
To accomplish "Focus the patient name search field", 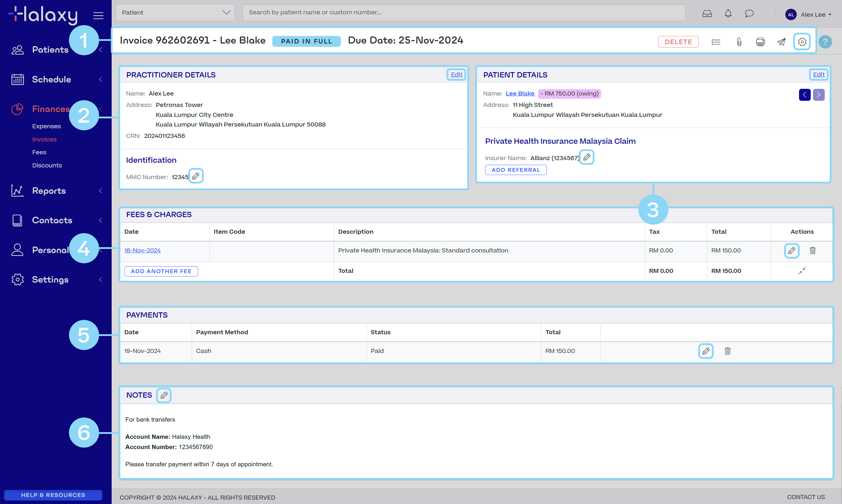I will pos(464,13).
